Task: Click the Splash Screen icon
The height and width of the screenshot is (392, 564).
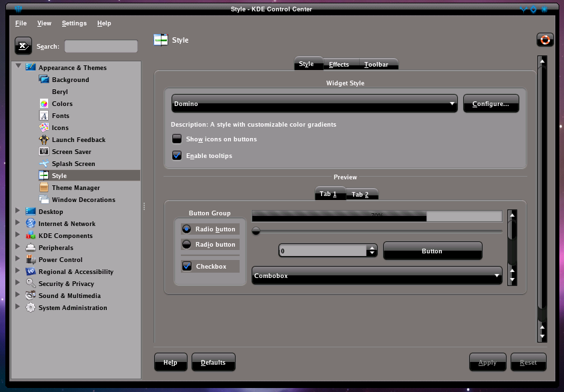Action: tap(44, 163)
